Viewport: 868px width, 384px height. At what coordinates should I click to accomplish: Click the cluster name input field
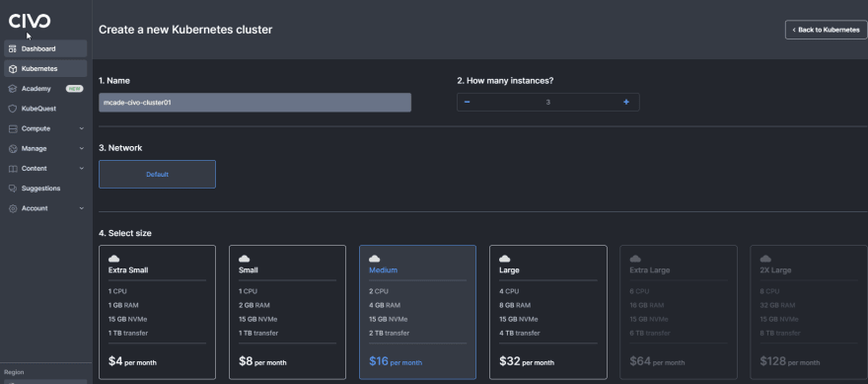[254, 103]
